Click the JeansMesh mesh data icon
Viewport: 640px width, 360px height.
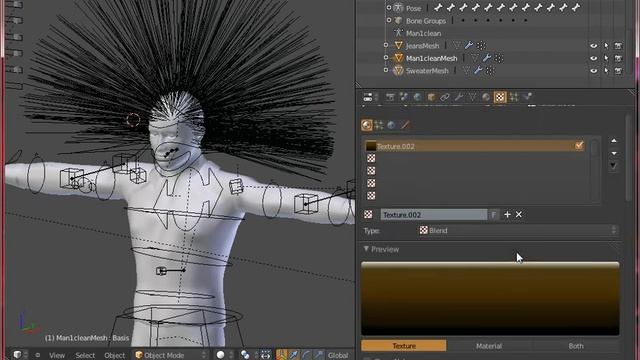457,46
